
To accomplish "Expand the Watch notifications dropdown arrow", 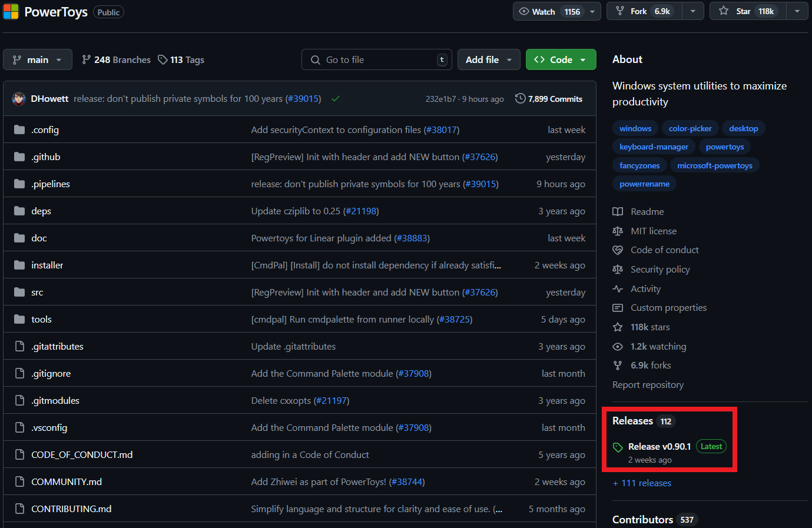I will click(x=592, y=11).
